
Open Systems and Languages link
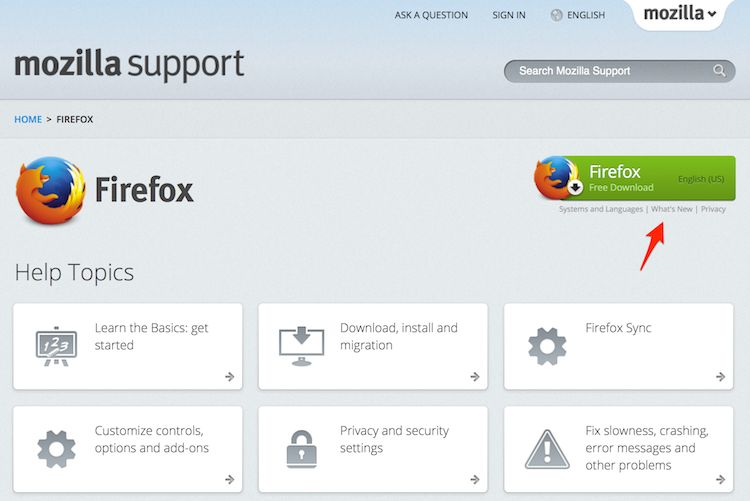tap(601, 209)
